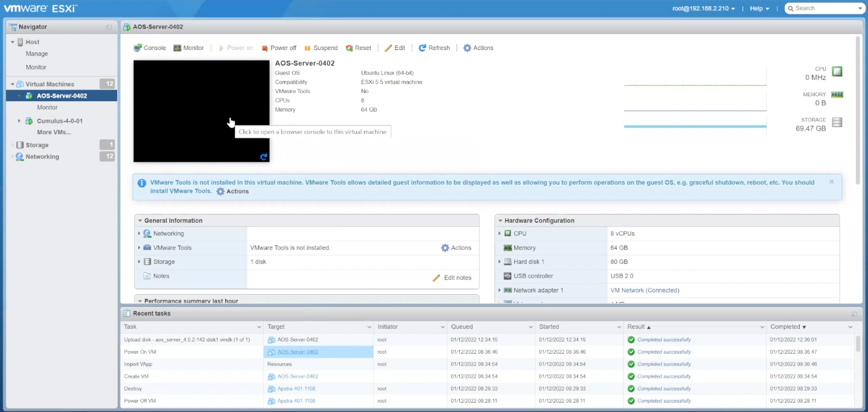Click the VMware ESXi logo
The image size is (868, 412).
pos(41,8)
